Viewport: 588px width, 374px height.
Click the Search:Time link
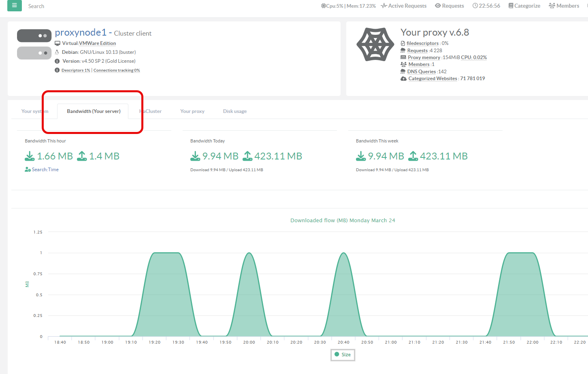tap(45, 170)
